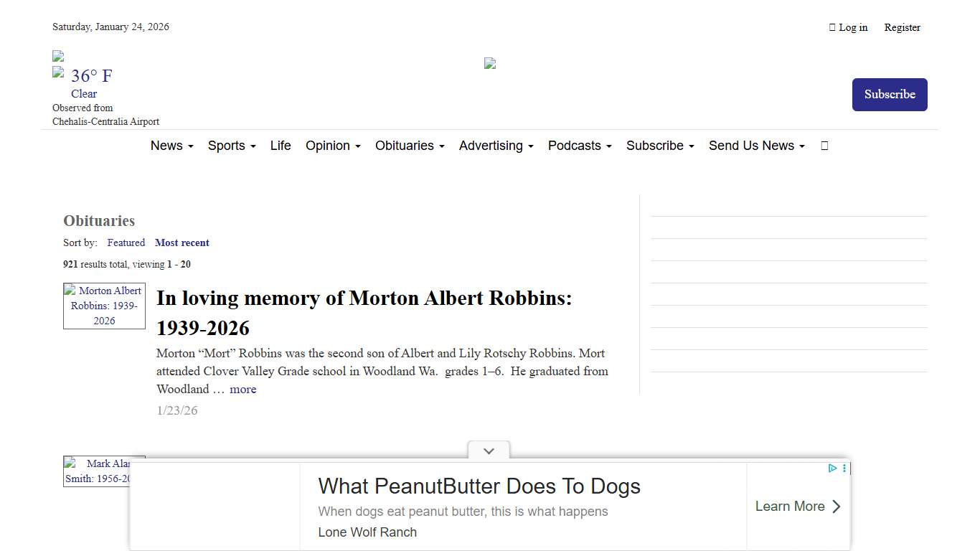Click the Register link

(902, 27)
